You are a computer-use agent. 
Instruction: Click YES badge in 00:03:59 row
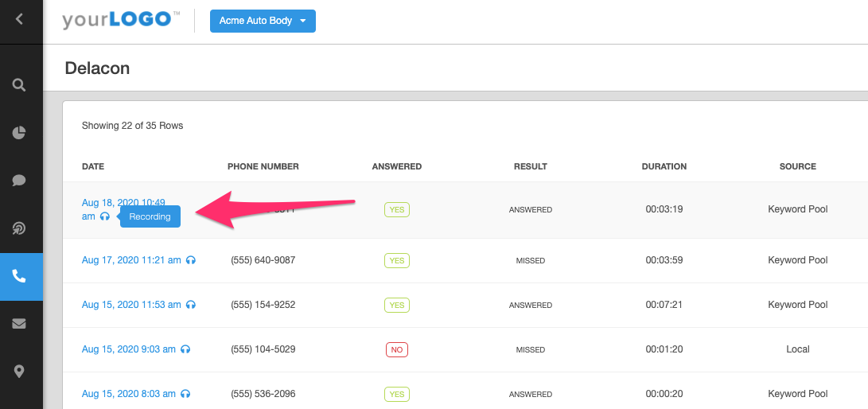pos(397,260)
